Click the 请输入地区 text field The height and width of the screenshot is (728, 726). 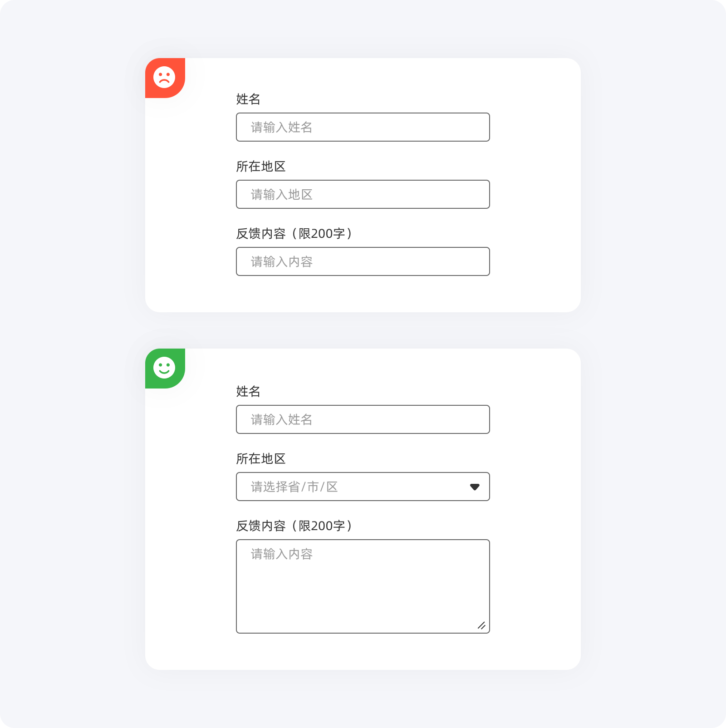click(x=363, y=194)
